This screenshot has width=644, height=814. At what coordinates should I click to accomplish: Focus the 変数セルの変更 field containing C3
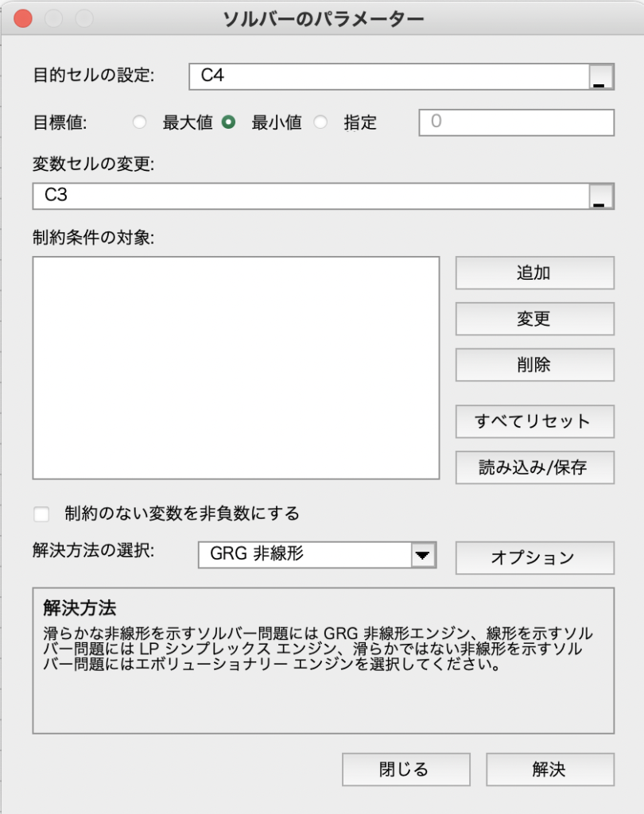tap(311, 196)
